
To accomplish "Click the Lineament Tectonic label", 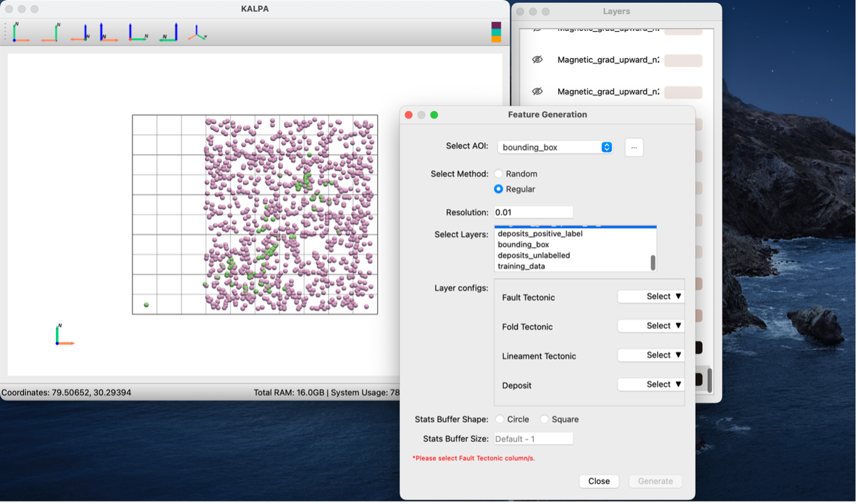I will [539, 356].
